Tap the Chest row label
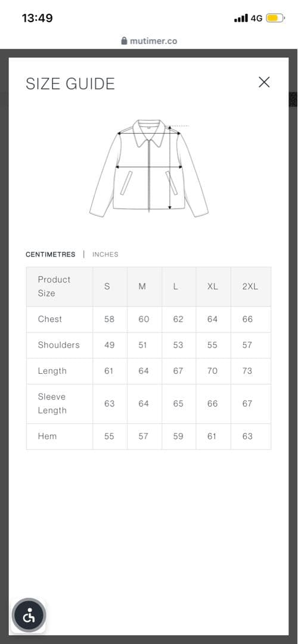This screenshot has width=298, height=644. [50, 319]
